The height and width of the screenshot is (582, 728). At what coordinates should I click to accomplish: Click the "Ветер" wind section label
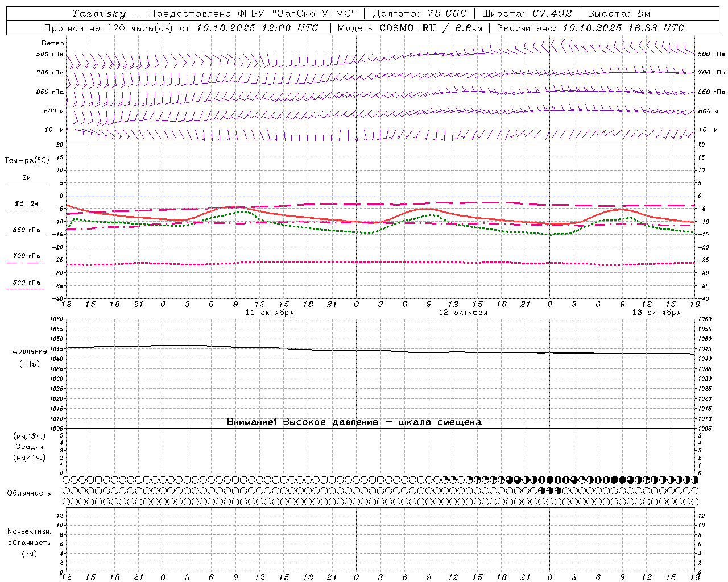[x=53, y=43]
